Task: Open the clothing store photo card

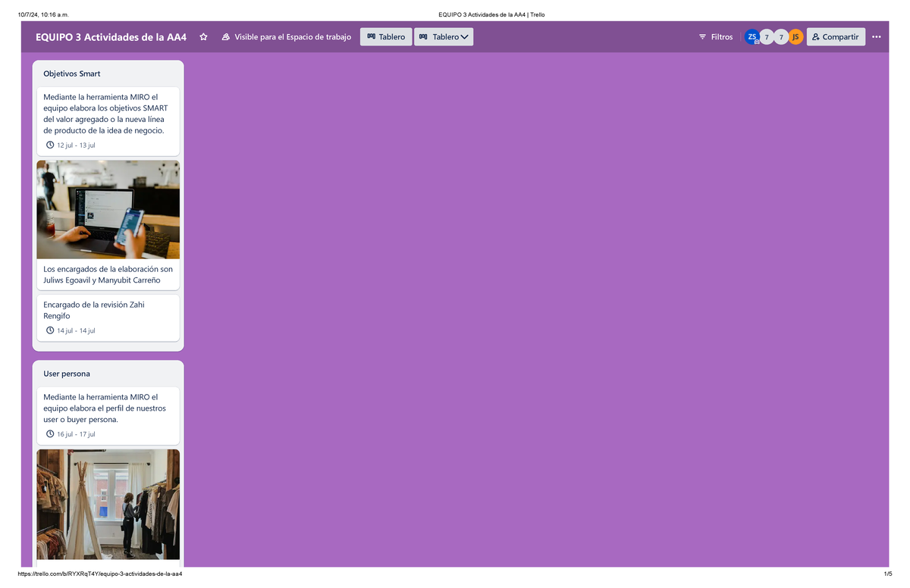Action: click(x=108, y=504)
